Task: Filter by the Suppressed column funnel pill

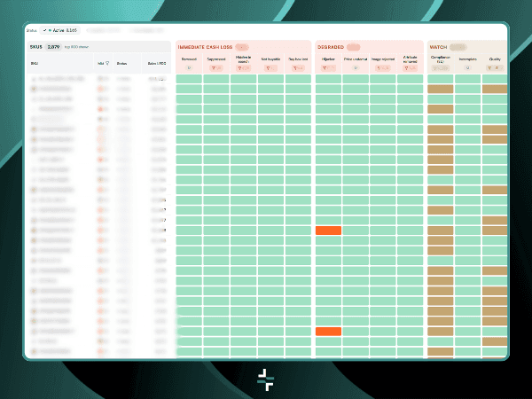Action: (x=216, y=68)
